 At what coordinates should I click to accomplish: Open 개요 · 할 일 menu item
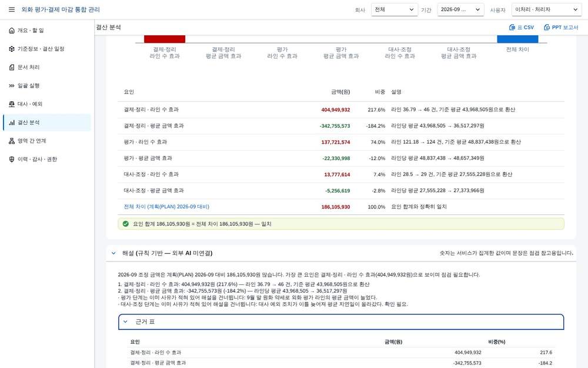tap(47, 31)
